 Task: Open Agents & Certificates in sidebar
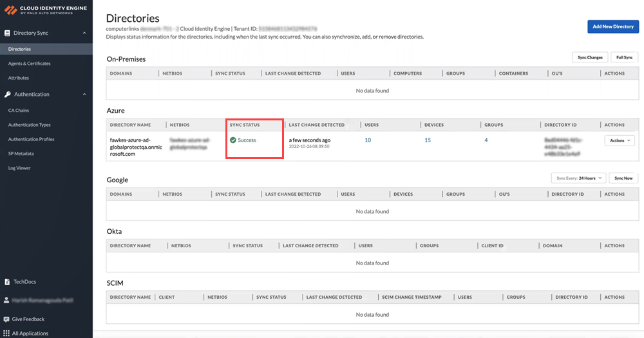click(x=29, y=64)
